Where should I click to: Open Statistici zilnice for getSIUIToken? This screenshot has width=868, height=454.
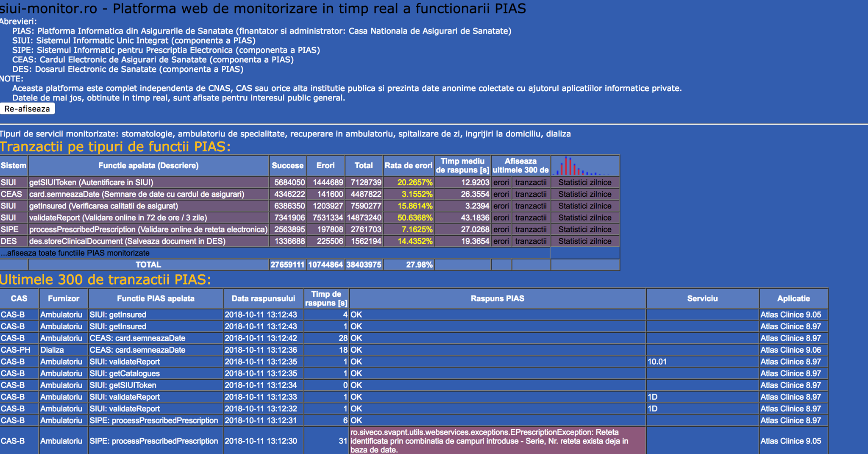click(585, 183)
